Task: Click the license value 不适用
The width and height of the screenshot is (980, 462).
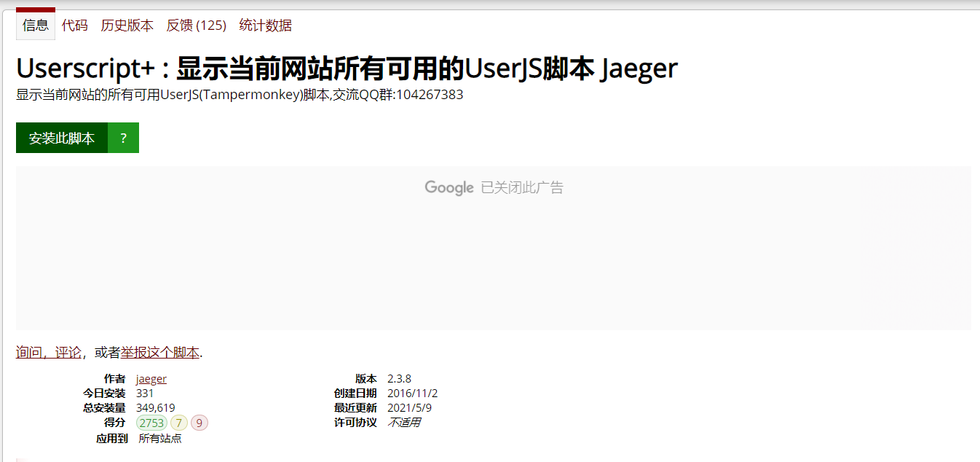Action: point(403,423)
